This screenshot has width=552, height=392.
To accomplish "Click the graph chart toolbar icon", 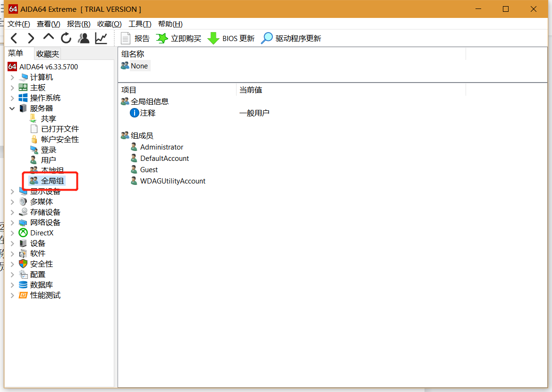I will point(101,38).
